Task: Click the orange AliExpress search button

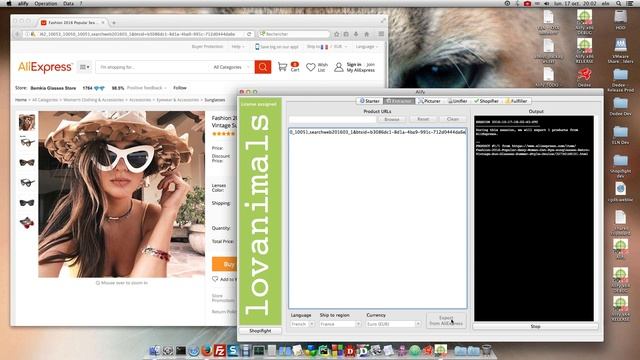Action: click(262, 67)
